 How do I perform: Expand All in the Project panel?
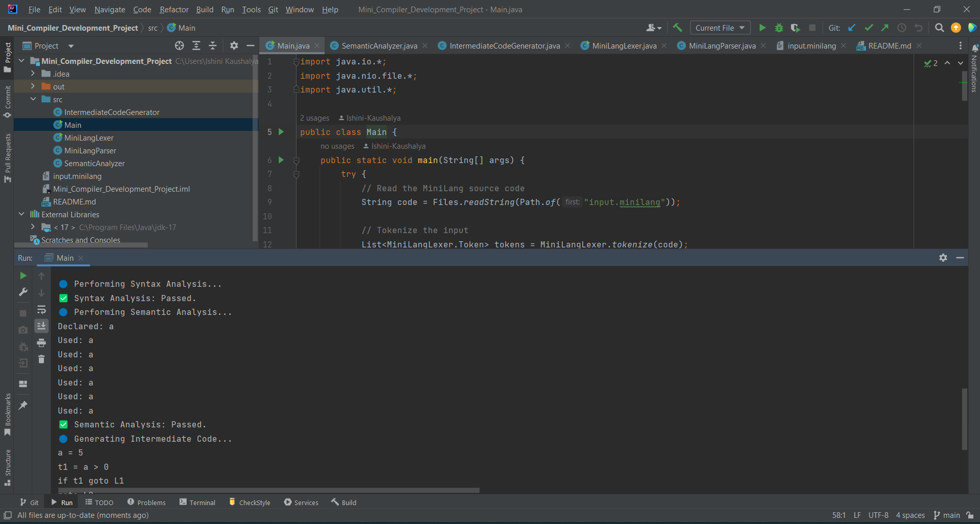tap(196, 45)
